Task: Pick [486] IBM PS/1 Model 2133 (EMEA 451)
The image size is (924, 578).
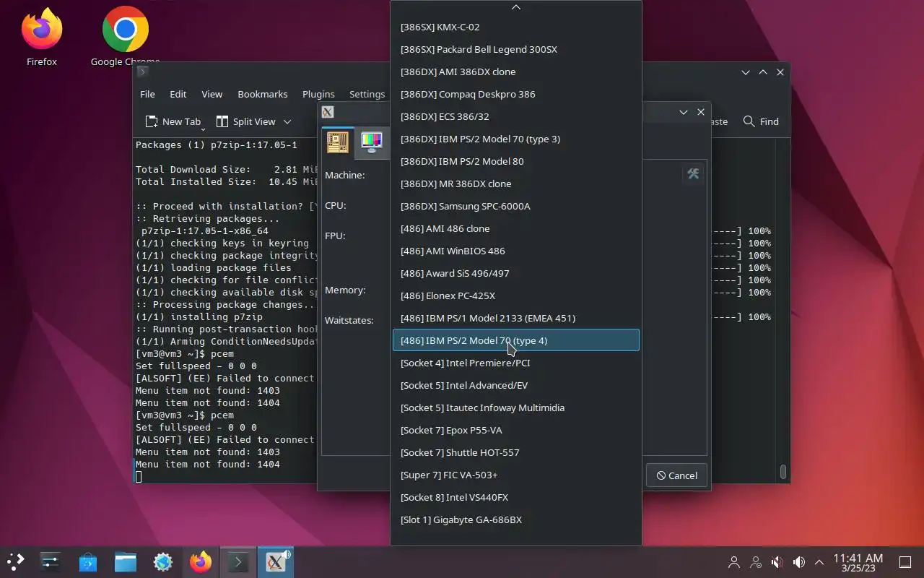Action: (x=515, y=318)
